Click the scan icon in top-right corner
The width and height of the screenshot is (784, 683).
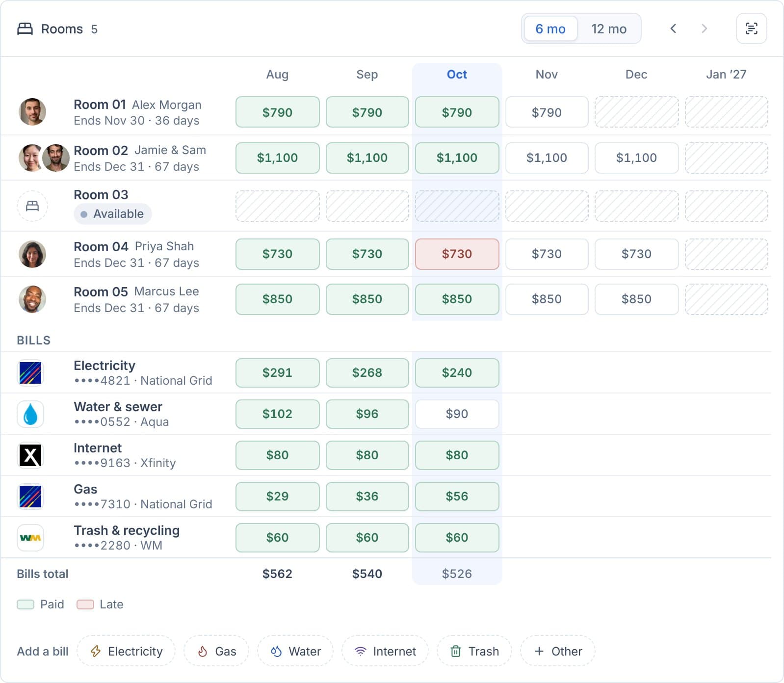coord(751,28)
